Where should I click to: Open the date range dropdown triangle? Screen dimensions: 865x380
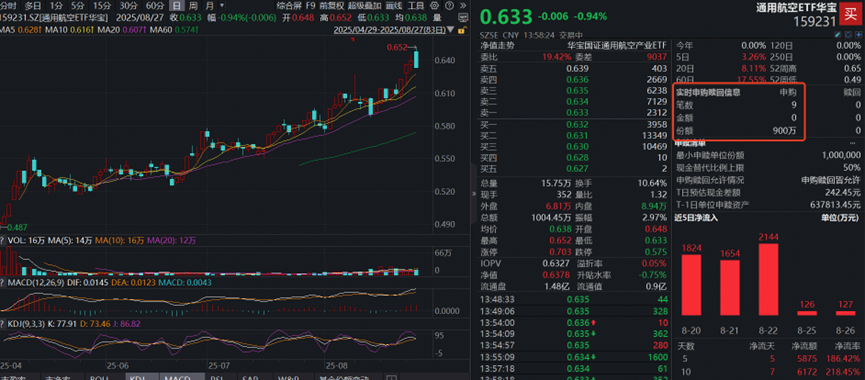click(450, 30)
